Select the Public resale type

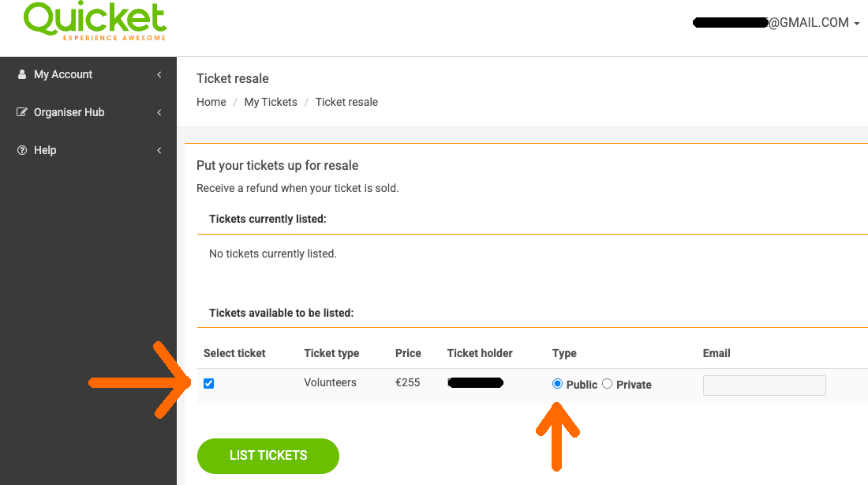tap(557, 384)
